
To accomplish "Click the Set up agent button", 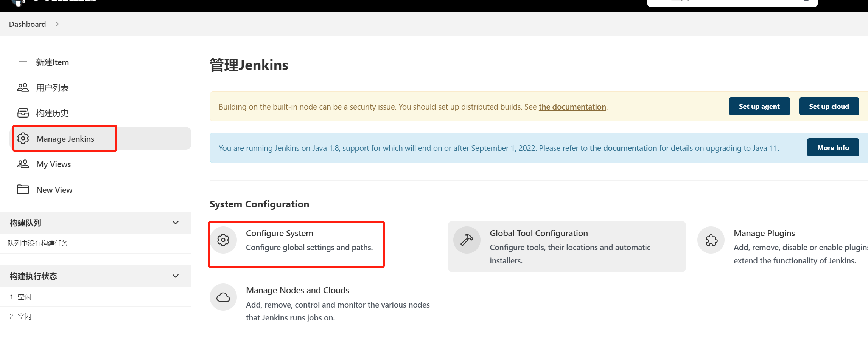I will pos(759,107).
